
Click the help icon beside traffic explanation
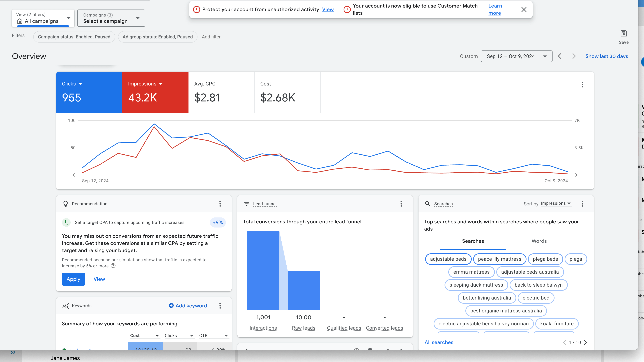[113, 266]
